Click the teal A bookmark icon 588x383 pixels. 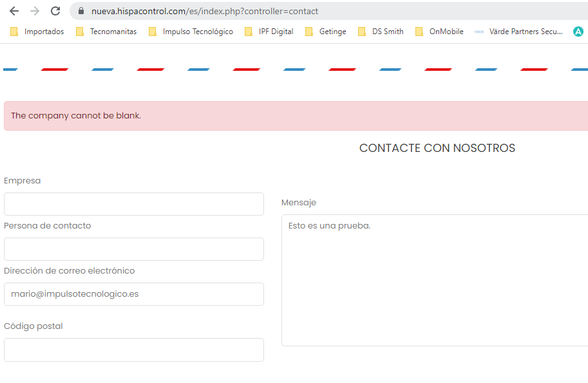point(578,32)
